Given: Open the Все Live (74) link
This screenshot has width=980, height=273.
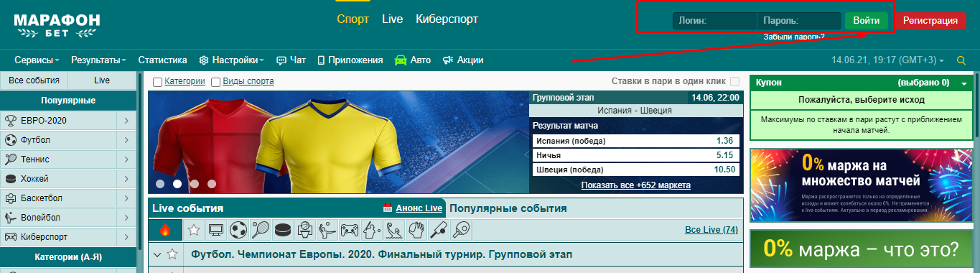Looking at the screenshot, I should tap(711, 230).
